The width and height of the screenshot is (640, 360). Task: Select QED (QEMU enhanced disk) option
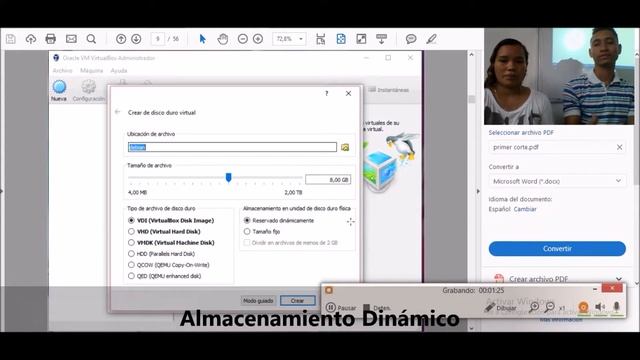pyautogui.click(x=164, y=276)
